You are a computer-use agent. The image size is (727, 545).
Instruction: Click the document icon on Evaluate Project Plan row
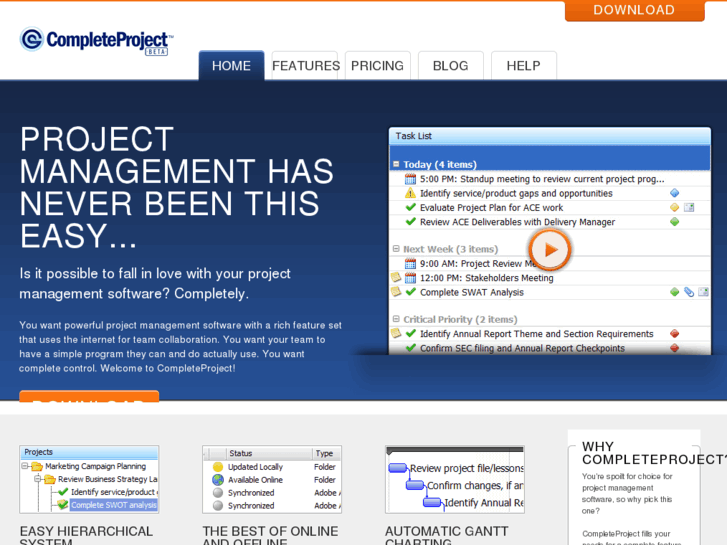(x=689, y=207)
